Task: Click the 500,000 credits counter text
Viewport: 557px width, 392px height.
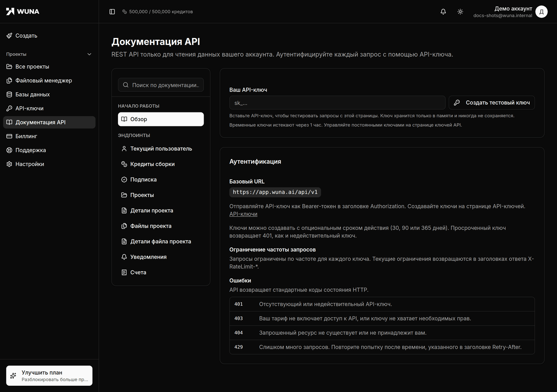Action: tap(161, 12)
